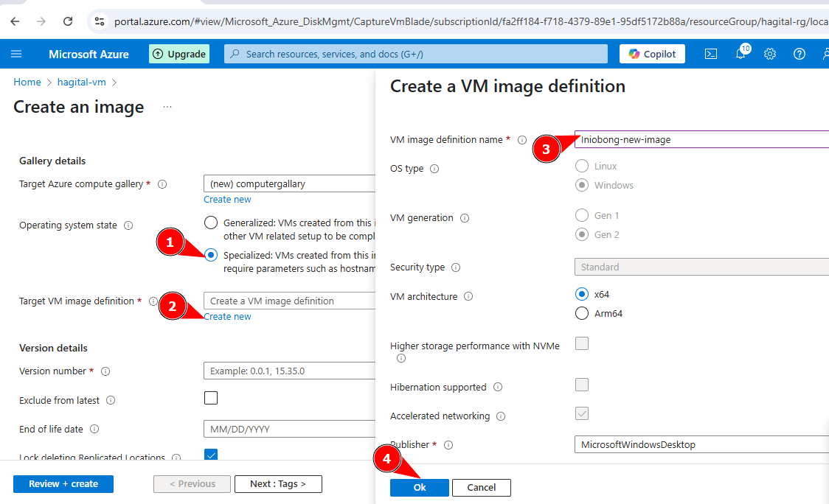Cancel the VM image definition panel
Image resolution: width=829 pixels, height=504 pixels.
pos(481,488)
